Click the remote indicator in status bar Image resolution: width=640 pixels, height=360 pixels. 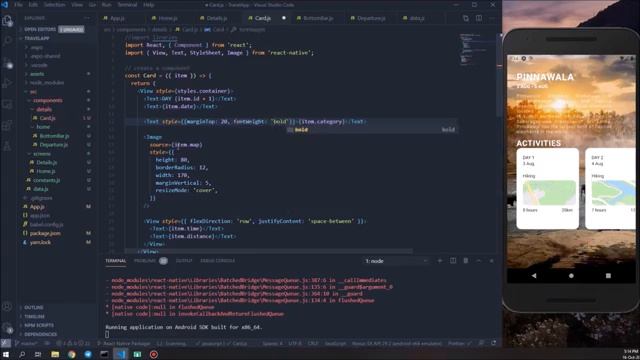tap(5, 344)
